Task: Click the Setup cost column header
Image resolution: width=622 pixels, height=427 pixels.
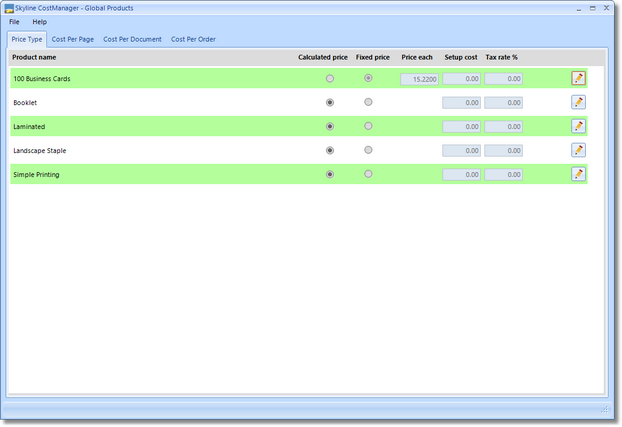Action: [461, 57]
